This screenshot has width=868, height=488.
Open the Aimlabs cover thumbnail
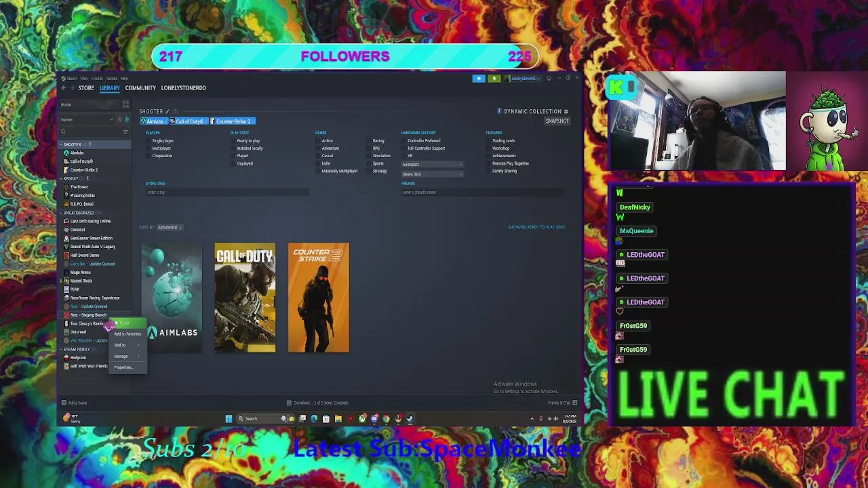[172, 298]
